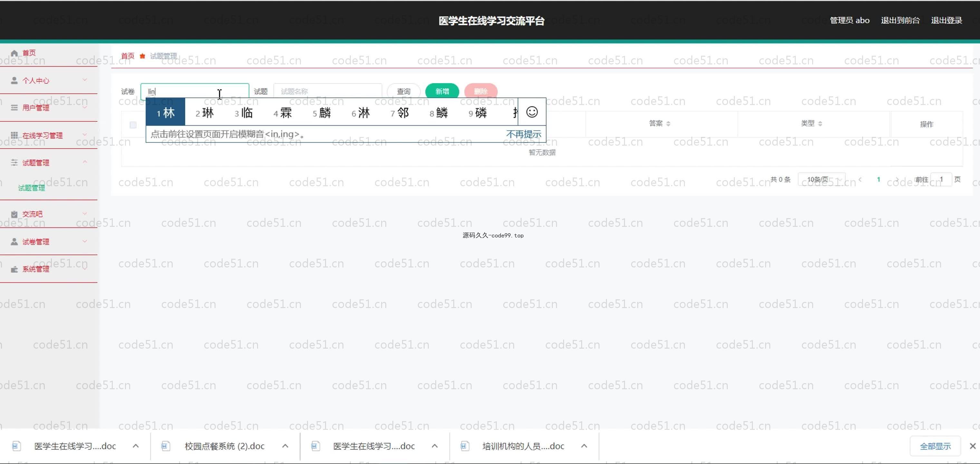980x464 pixels.
Task: Click the 查询 search button
Action: click(404, 92)
